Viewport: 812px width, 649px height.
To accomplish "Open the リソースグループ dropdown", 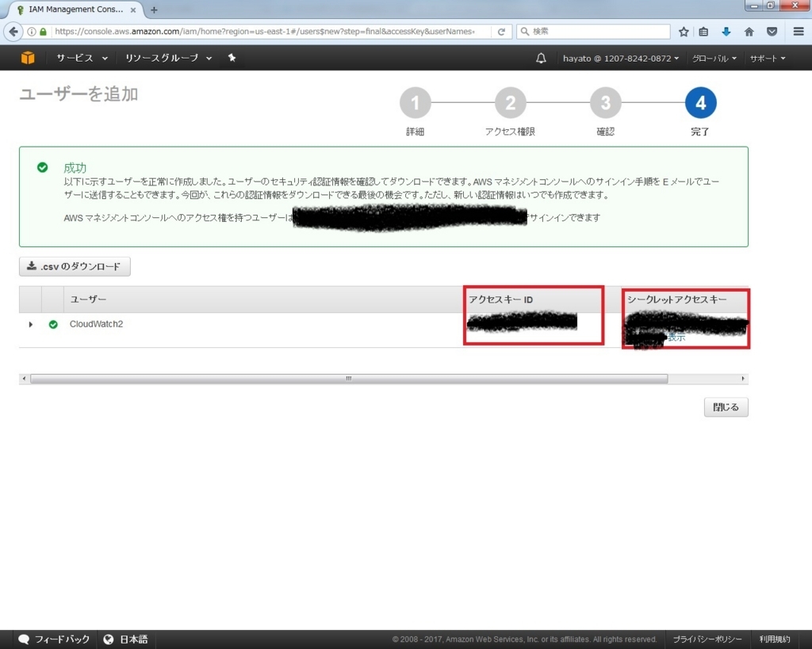I will coord(168,58).
